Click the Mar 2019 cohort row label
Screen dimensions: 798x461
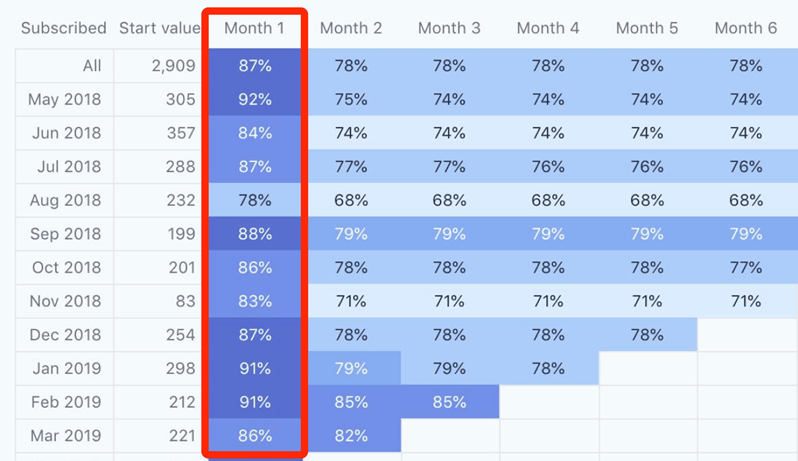66,436
